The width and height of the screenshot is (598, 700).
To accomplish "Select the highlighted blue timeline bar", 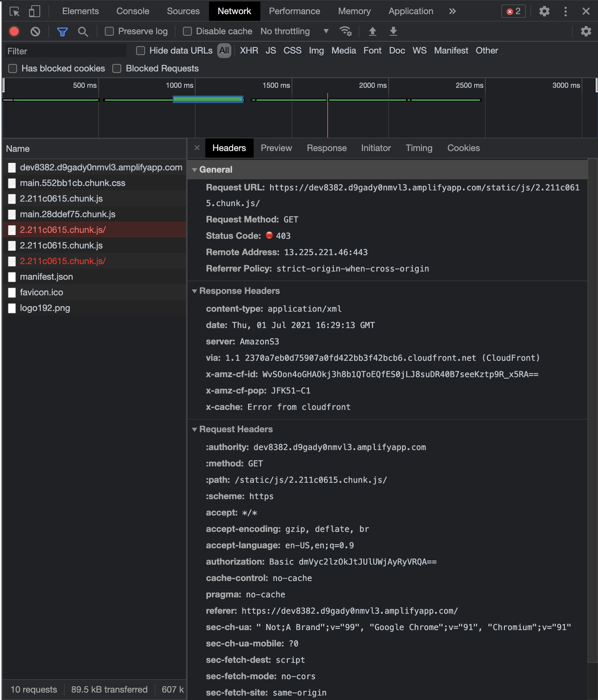I will 208,99.
